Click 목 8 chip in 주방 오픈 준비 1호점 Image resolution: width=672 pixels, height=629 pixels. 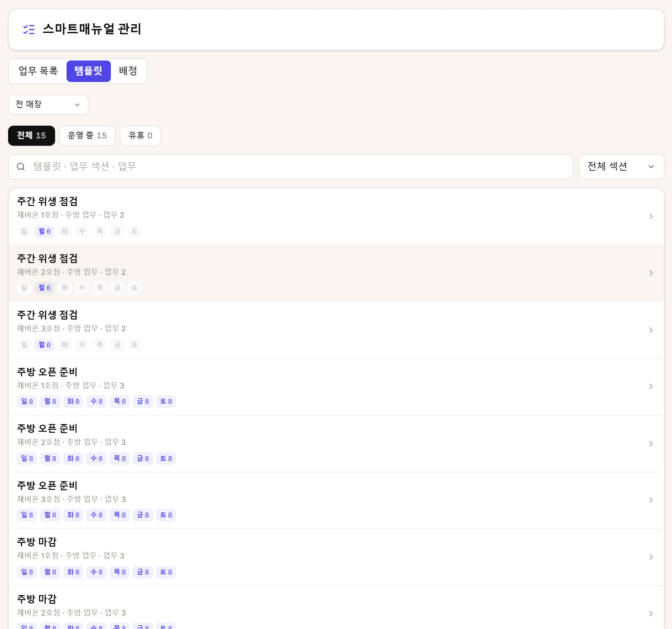120,401
